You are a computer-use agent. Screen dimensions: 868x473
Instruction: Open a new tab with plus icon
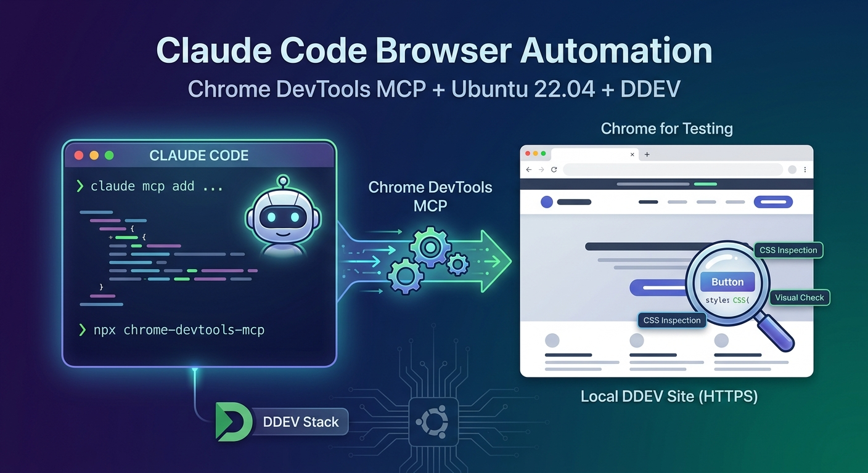[x=647, y=155]
